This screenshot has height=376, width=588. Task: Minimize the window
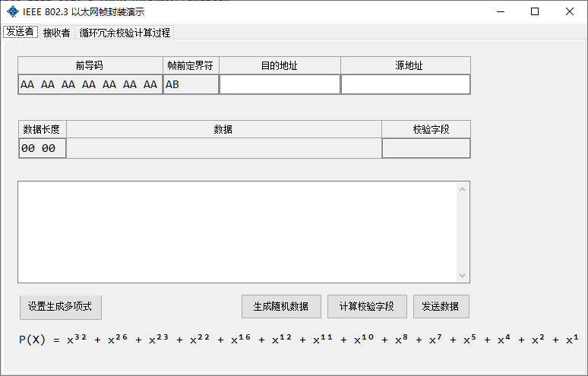coord(501,11)
